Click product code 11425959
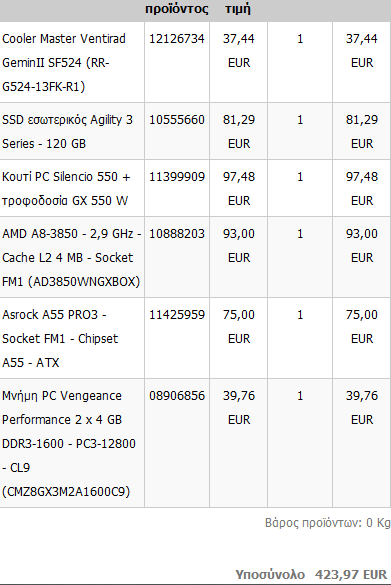 click(177, 315)
